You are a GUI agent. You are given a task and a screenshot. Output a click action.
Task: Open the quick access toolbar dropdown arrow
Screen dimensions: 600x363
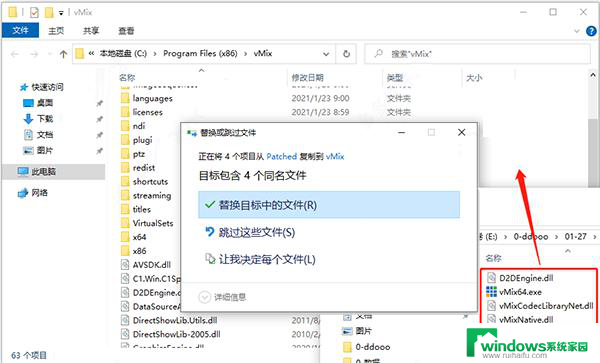(x=60, y=13)
